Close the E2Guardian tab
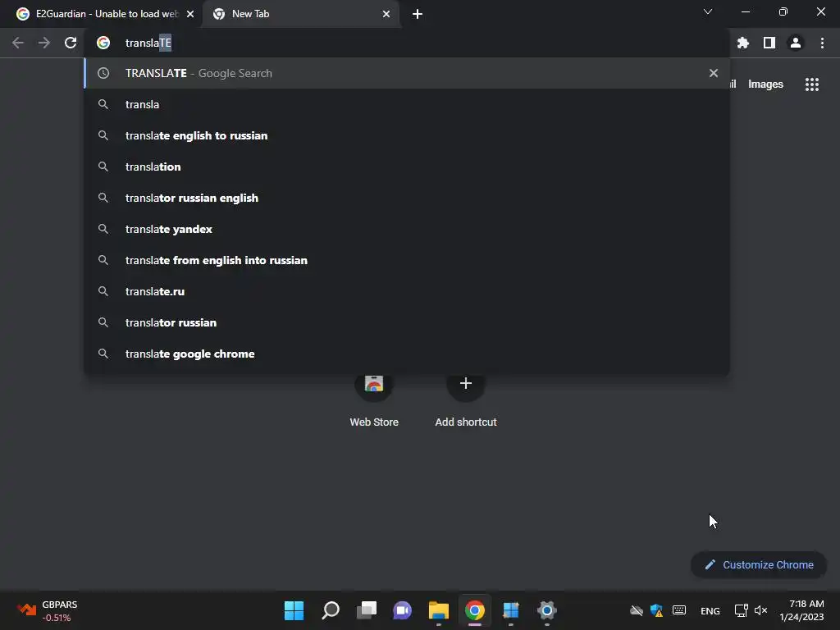This screenshot has width=840, height=630. [190, 14]
